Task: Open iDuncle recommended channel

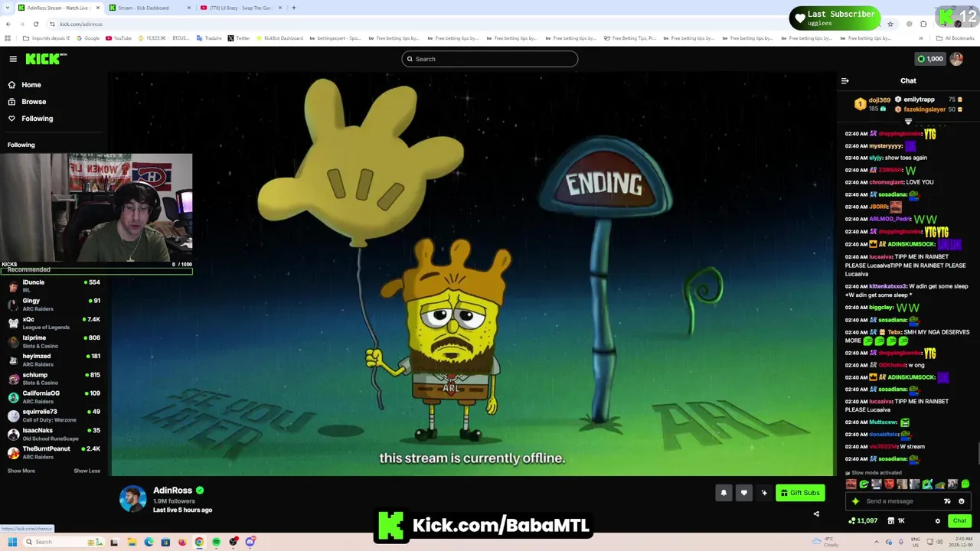Action: tap(54, 285)
